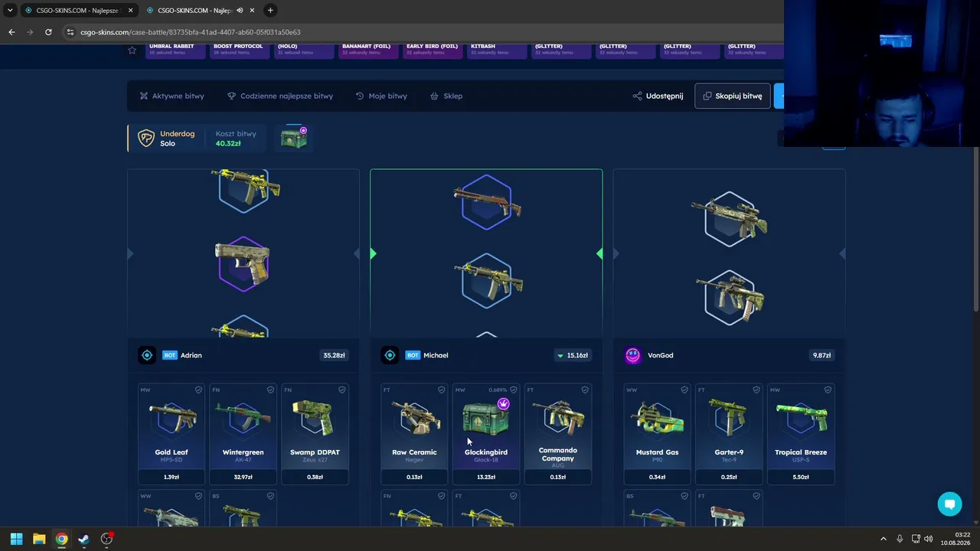Click BOT Michael's avatar icon
980x551 pixels.
(x=390, y=355)
